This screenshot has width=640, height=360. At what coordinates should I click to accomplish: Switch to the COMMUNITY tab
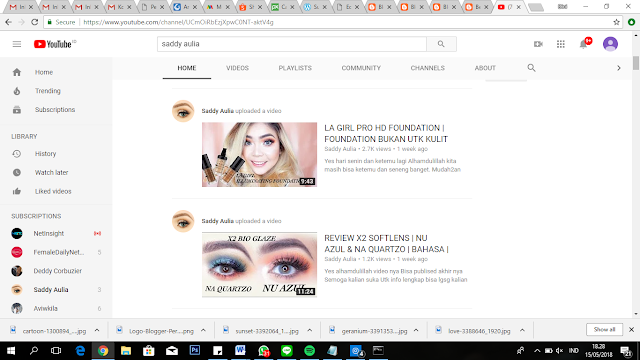tap(361, 68)
